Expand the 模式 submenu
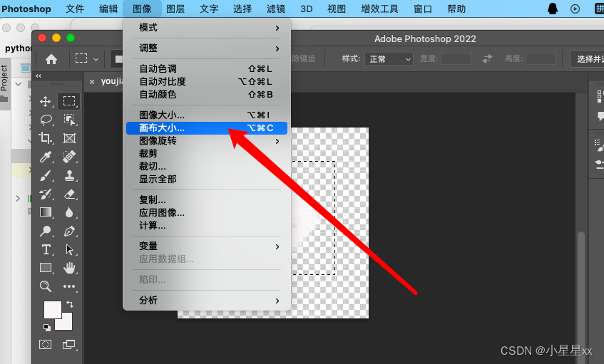The image size is (604, 364). point(207,28)
